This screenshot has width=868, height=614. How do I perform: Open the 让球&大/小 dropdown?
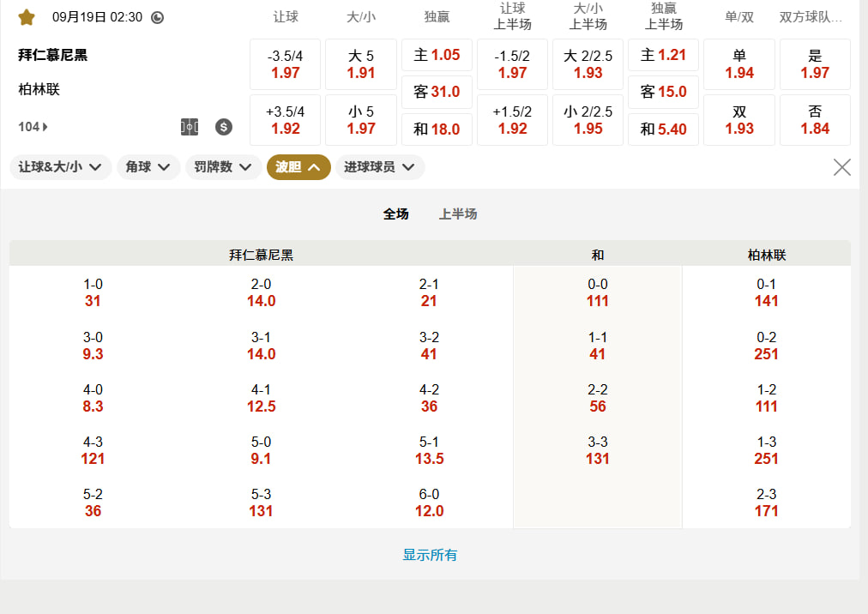(x=60, y=167)
